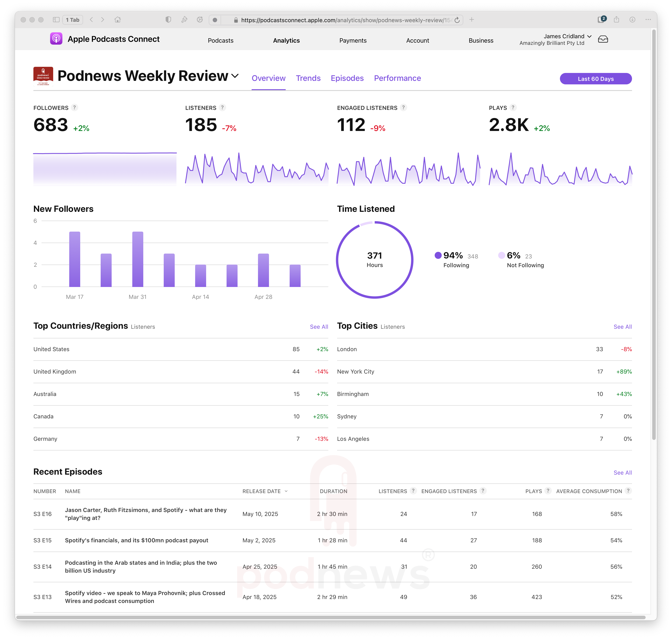Image resolution: width=672 pixels, height=639 pixels.
Task: Click the lock icon in the address bar
Action: pyautogui.click(x=236, y=20)
